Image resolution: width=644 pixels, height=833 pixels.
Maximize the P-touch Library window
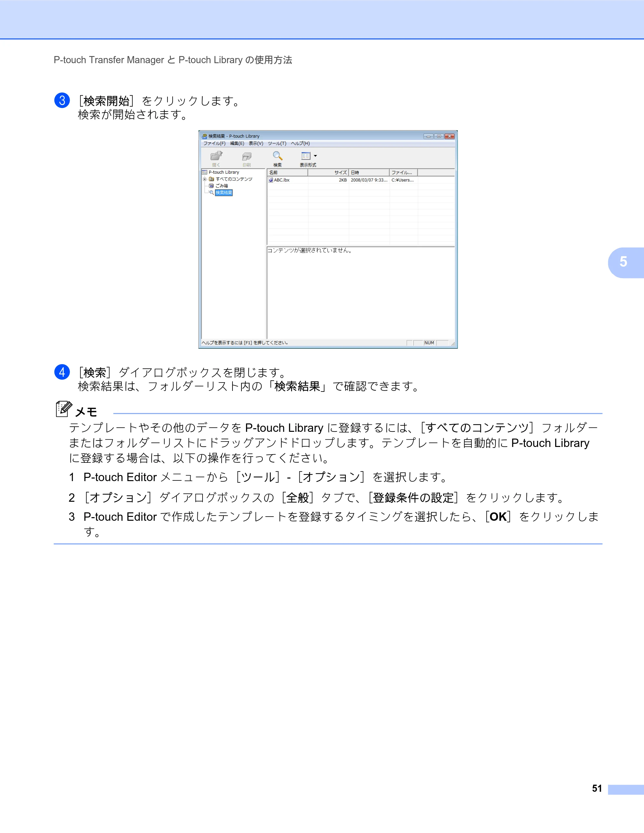coord(439,136)
